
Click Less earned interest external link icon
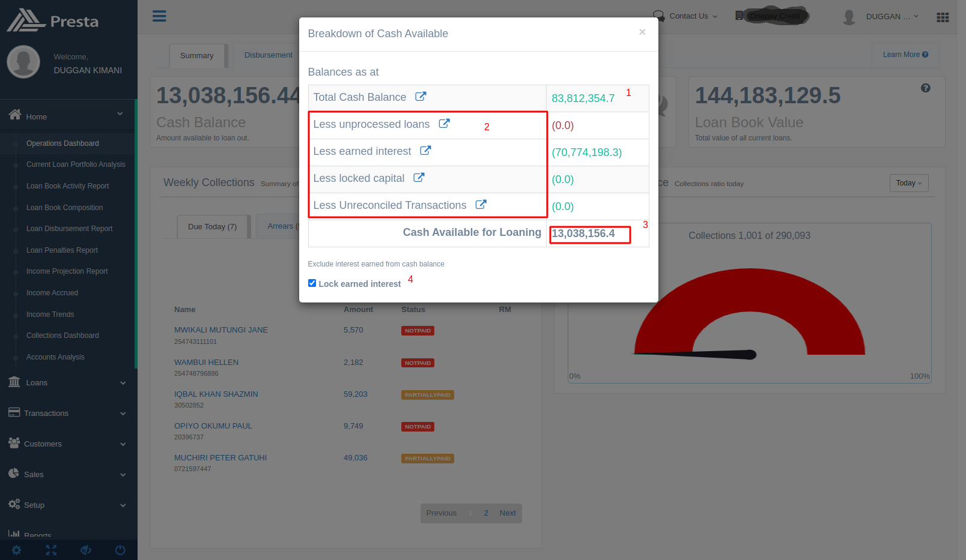(x=425, y=151)
